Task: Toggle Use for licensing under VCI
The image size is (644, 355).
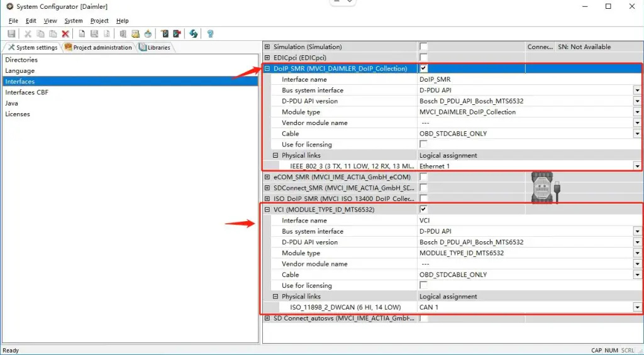Action: pyautogui.click(x=423, y=285)
